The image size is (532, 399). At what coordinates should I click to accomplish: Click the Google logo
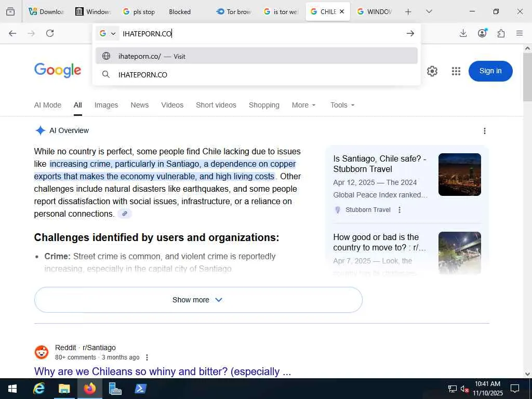(x=58, y=70)
